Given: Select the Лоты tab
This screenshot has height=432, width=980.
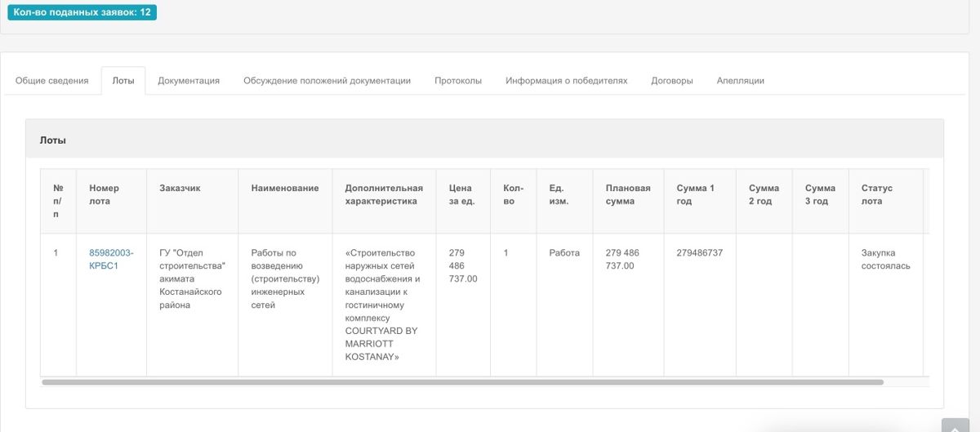Looking at the screenshot, I should (123, 81).
